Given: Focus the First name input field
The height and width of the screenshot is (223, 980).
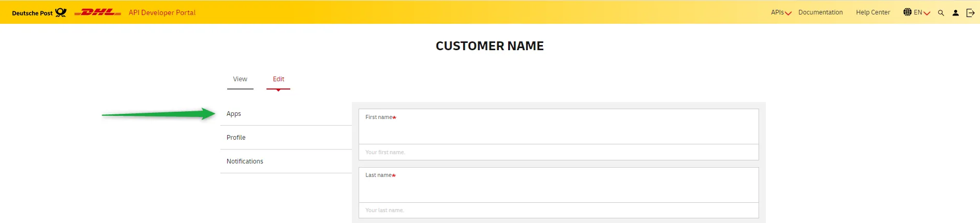Looking at the screenshot, I should [x=559, y=127].
